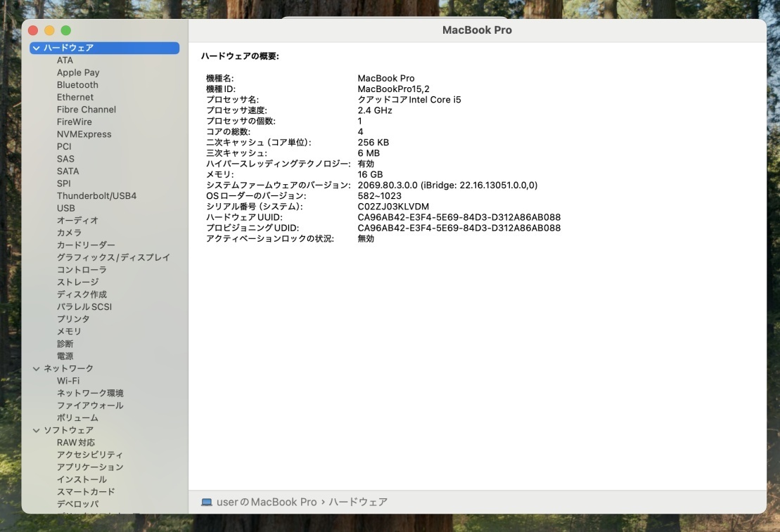Open アプリケーション entry
This screenshot has width=780, height=532.
pos(90,467)
